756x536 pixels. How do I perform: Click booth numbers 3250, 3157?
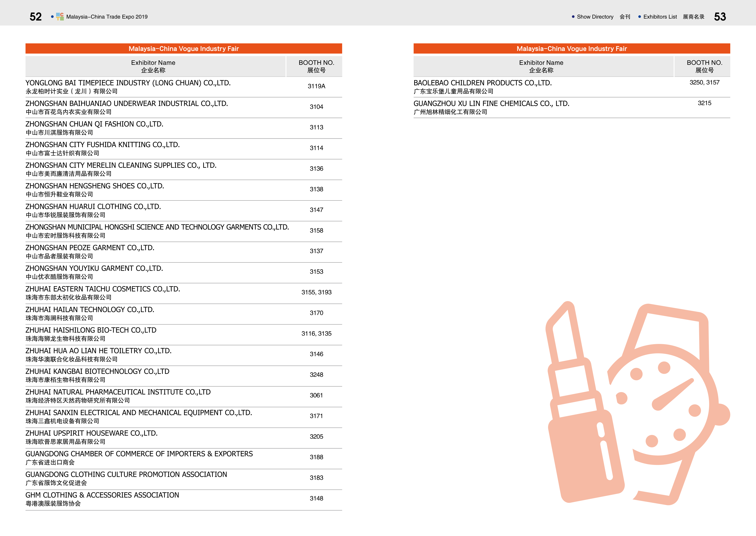click(705, 83)
